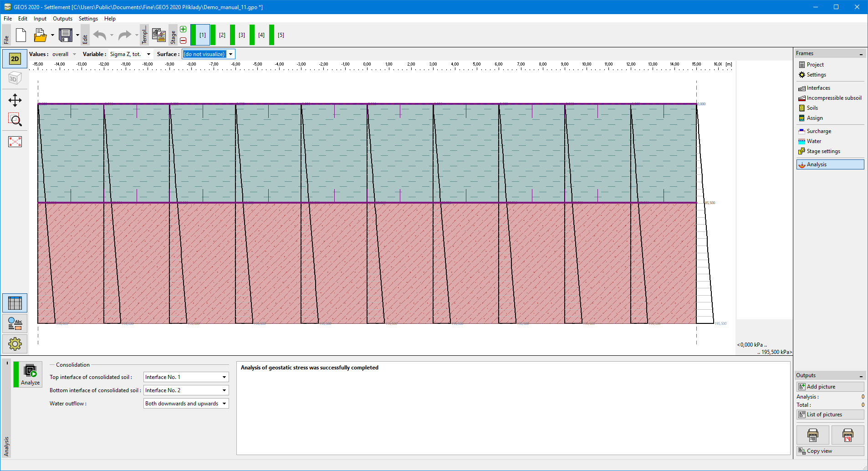Open drawing settings via the gear icon
This screenshot has height=471, width=868.
15,344
